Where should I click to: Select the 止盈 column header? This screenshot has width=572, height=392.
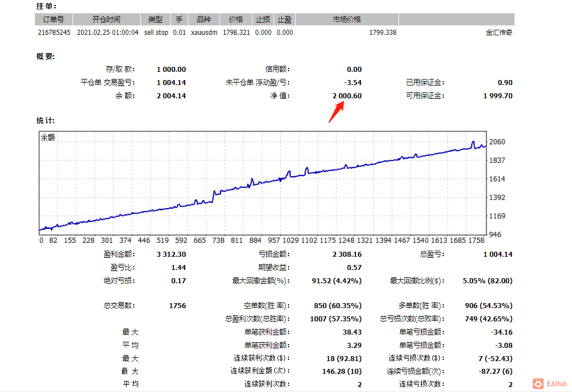point(284,19)
